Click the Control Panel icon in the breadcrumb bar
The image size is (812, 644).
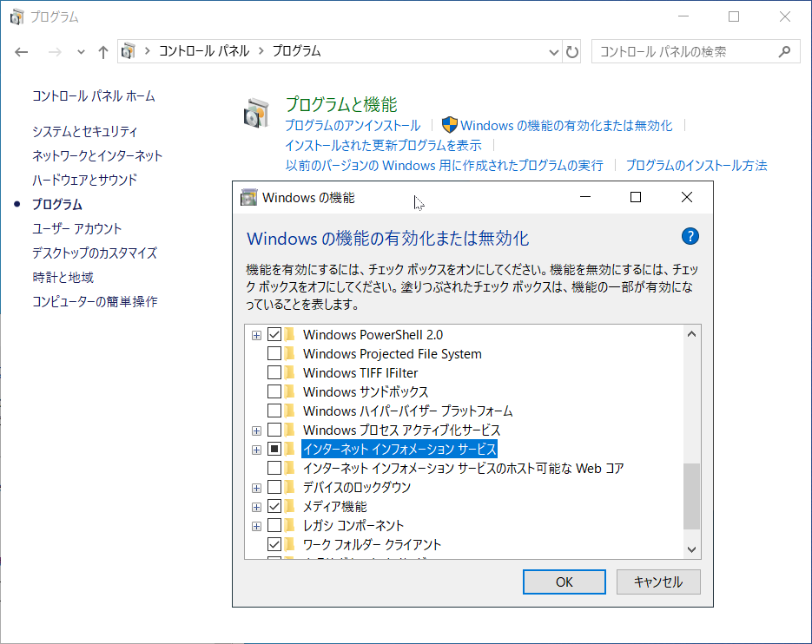pos(129,52)
